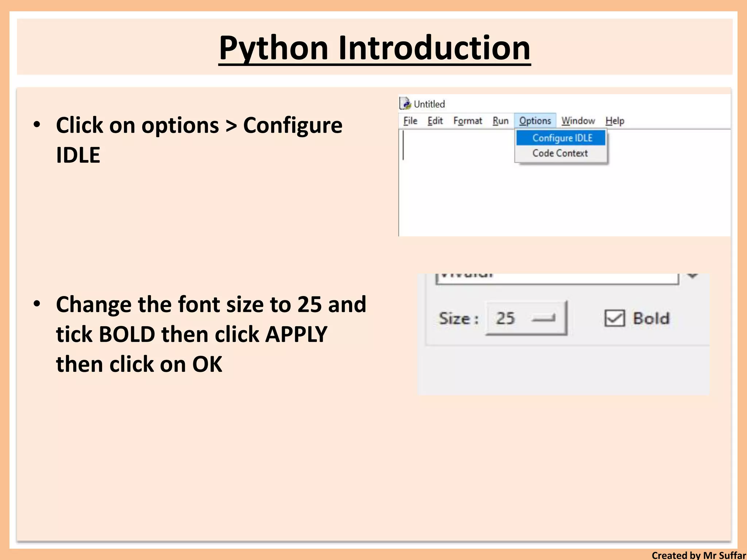Image resolution: width=747 pixels, height=560 pixels.
Task: Tick the Bold checkbox
Action: (615, 318)
